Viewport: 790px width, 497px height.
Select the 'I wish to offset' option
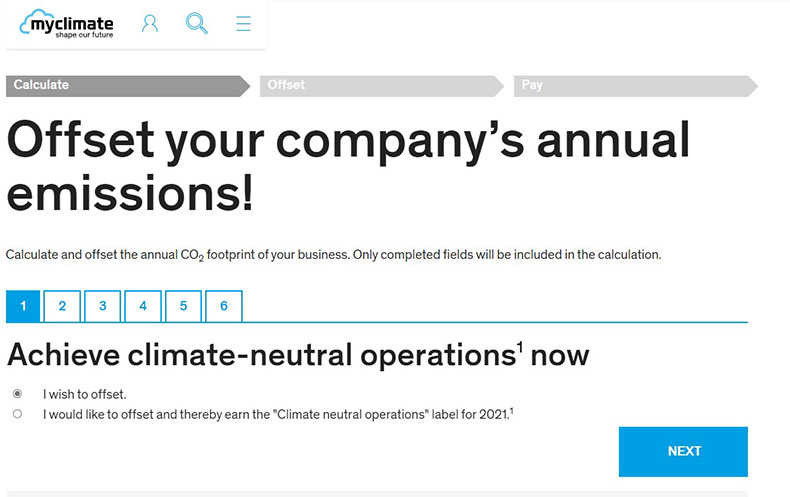coord(18,394)
